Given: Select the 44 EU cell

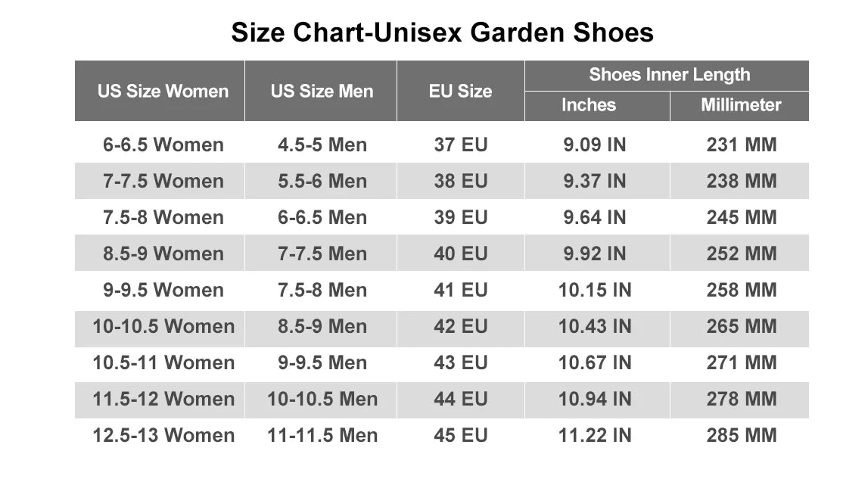Looking at the screenshot, I should (x=461, y=399).
